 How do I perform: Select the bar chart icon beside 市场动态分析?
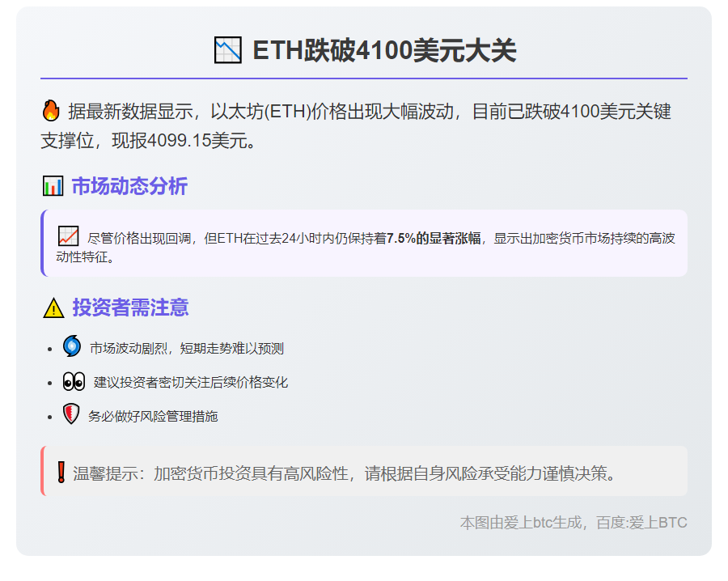click(x=52, y=185)
